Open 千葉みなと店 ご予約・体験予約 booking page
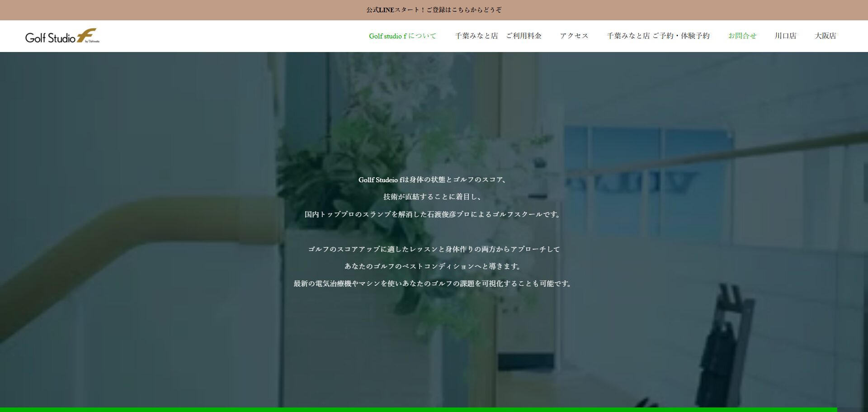The width and height of the screenshot is (868, 412). (x=658, y=36)
